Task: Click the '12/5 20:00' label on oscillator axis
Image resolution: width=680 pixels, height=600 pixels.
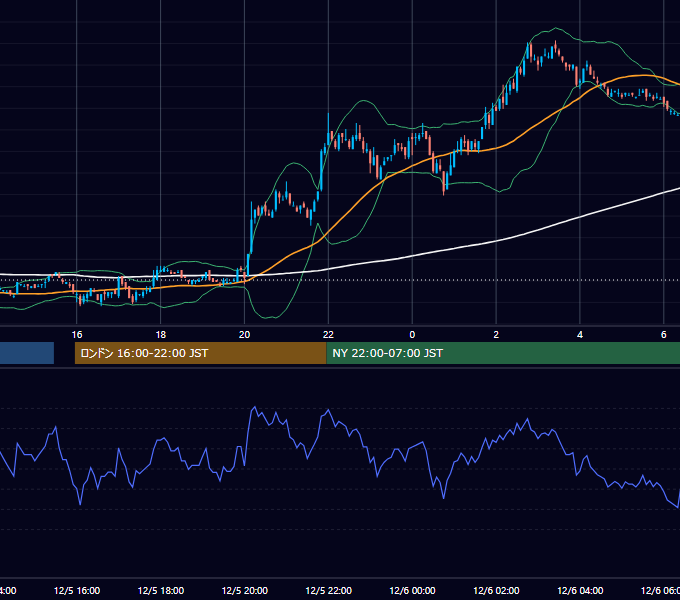Action: tap(245, 590)
